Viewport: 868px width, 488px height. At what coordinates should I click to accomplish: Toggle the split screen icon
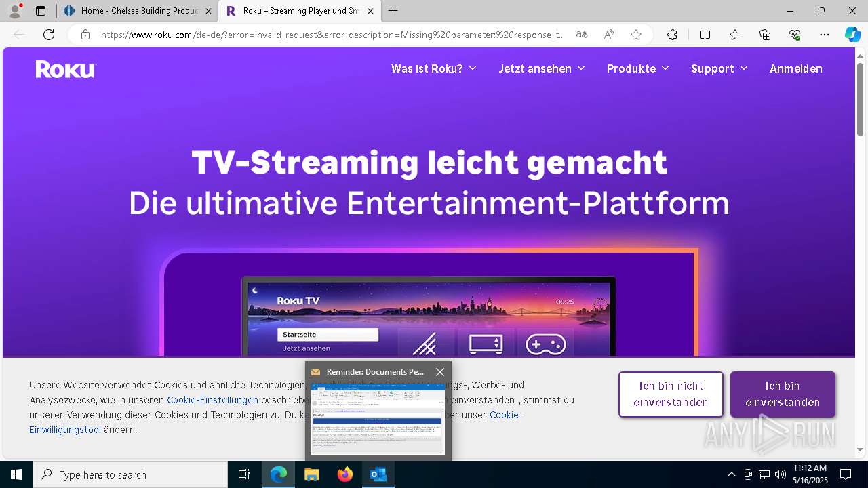pyautogui.click(x=705, y=35)
